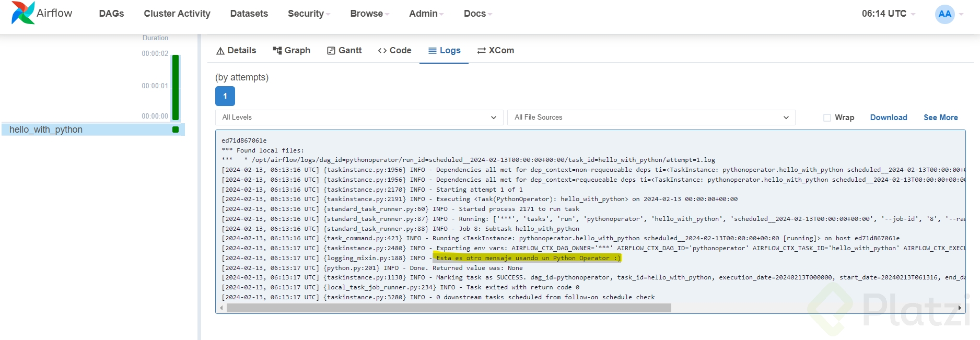Viewport: 980px width, 340px height.
Task: Click the Gantt tab icon
Action: point(331,51)
